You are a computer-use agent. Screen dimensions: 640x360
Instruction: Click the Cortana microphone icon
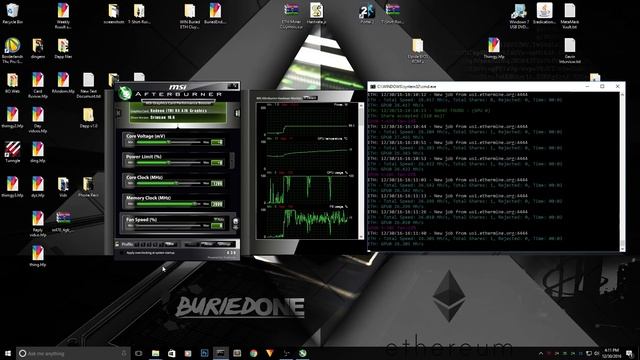point(124,353)
